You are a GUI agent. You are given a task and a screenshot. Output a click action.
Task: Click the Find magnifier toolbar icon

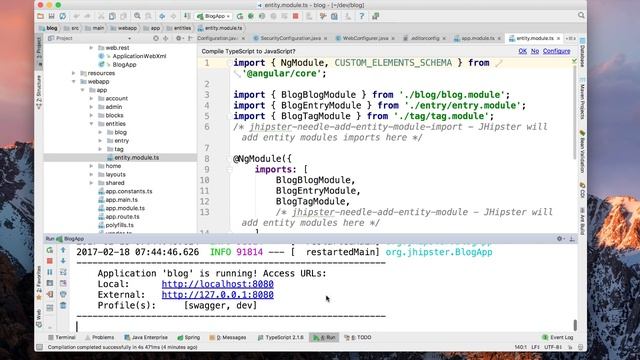pyautogui.click(x=137, y=16)
